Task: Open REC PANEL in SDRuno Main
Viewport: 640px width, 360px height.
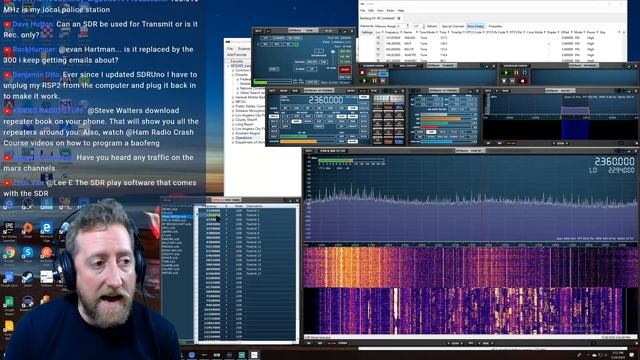Action: pos(293,38)
